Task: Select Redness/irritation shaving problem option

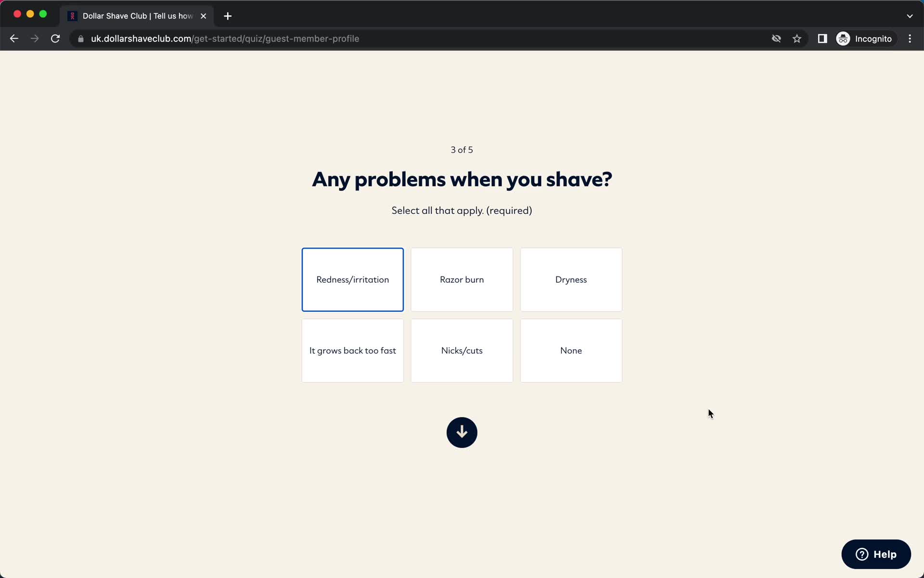Action: (353, 279)
